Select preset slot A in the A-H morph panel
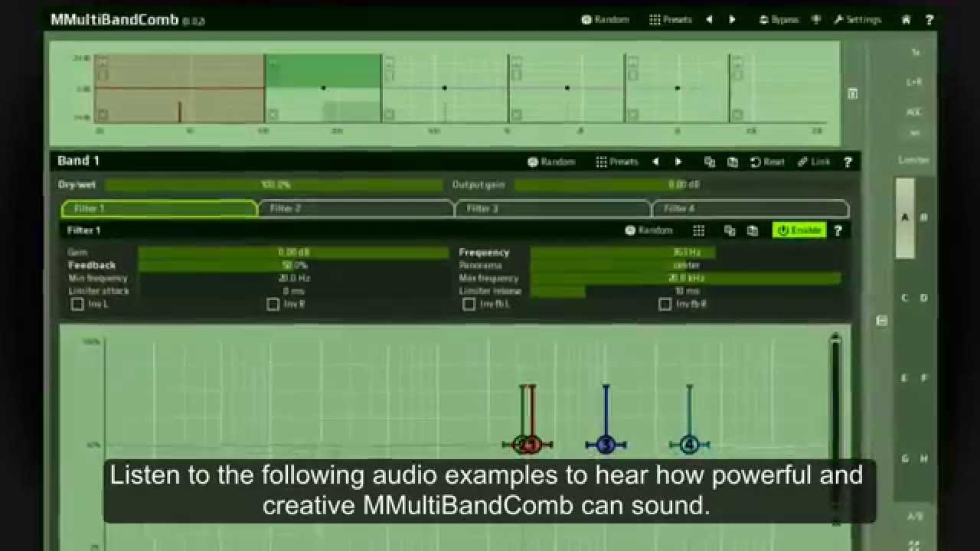This screenshot has width=980, height=551. (x=905, y=218)
